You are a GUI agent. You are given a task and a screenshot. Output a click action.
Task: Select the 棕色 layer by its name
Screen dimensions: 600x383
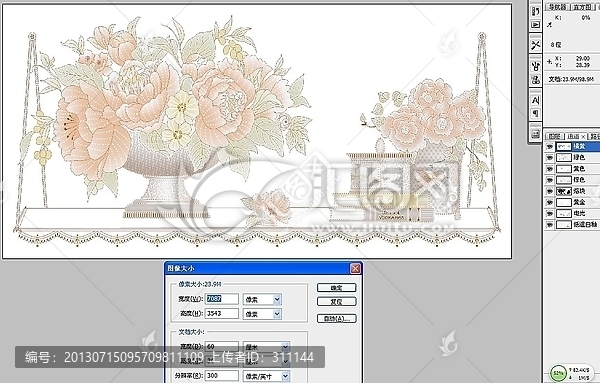pos(579,180)
